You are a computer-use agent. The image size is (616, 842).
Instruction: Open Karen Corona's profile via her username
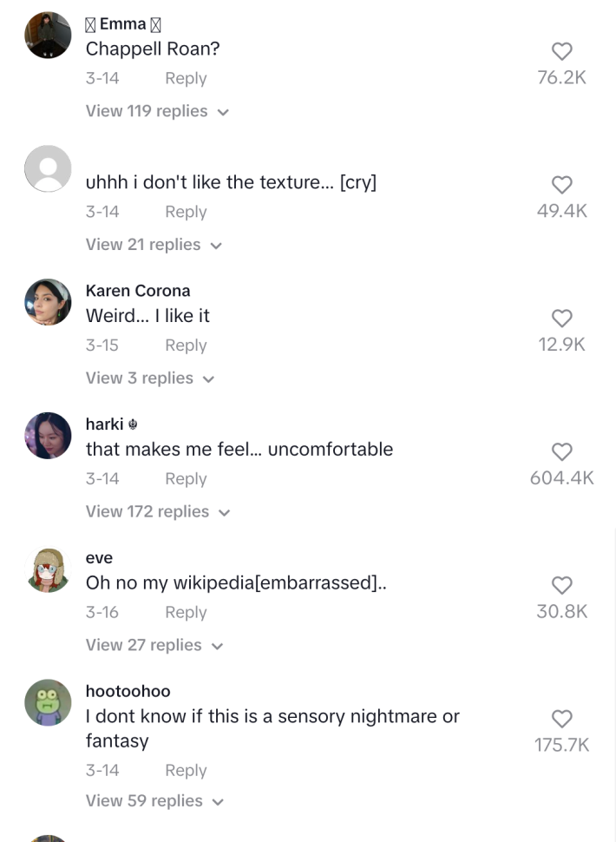(138, 291)
